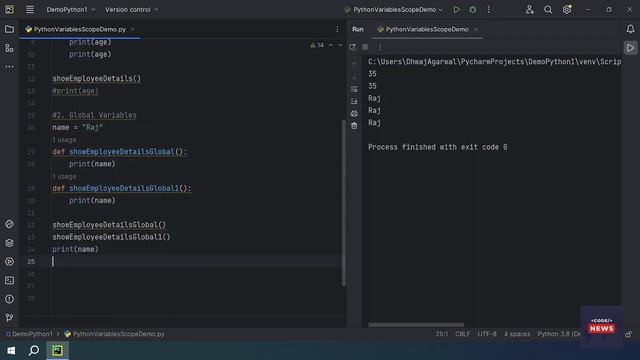Change the 4 spaces indent setting

517,334
